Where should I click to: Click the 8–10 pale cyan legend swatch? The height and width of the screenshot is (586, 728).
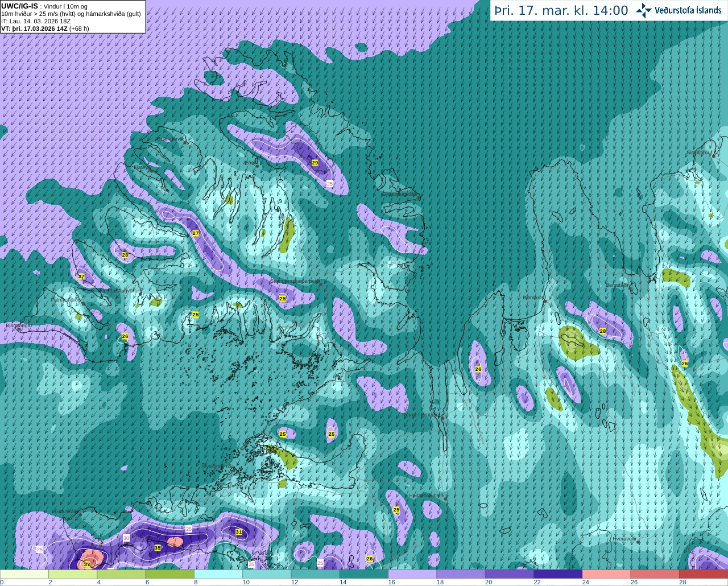[x=218, y=574]
